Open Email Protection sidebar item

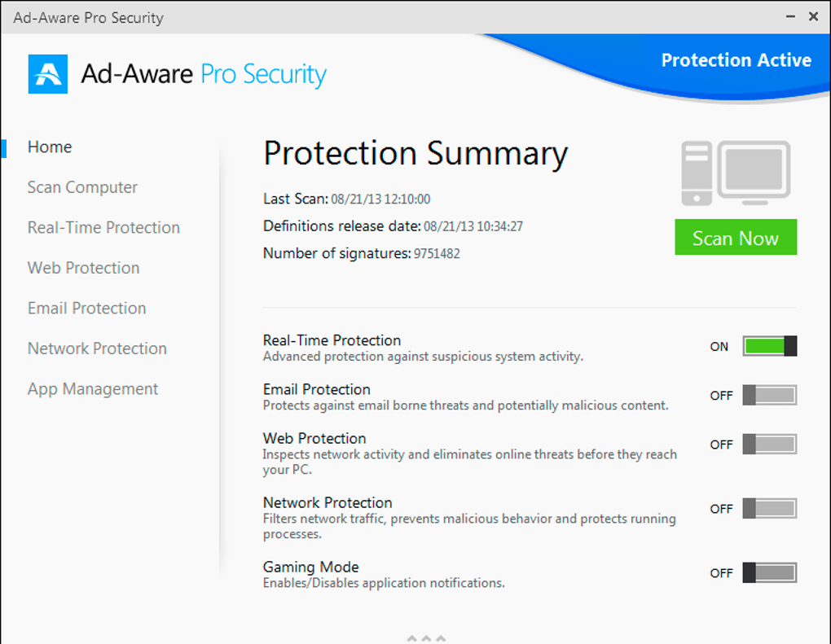coord(86,309)
